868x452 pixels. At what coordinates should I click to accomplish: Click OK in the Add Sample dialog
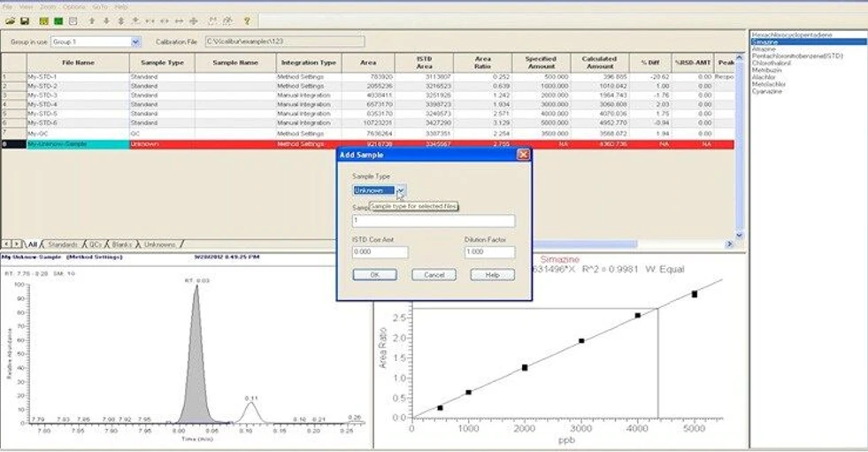pos(374,274)
